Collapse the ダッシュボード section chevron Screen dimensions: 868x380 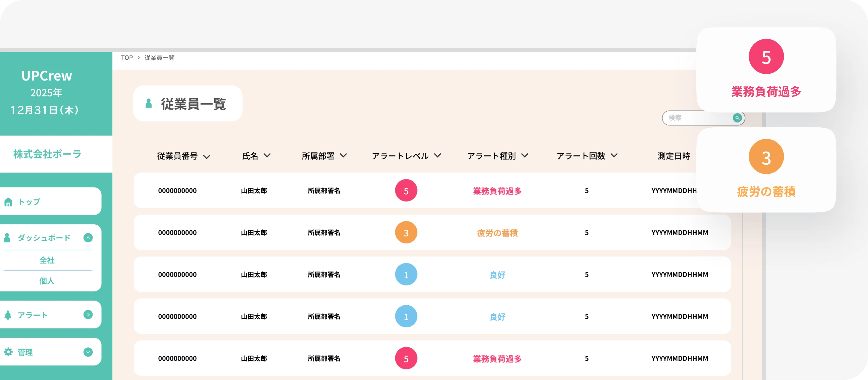(x=88, y=237)
